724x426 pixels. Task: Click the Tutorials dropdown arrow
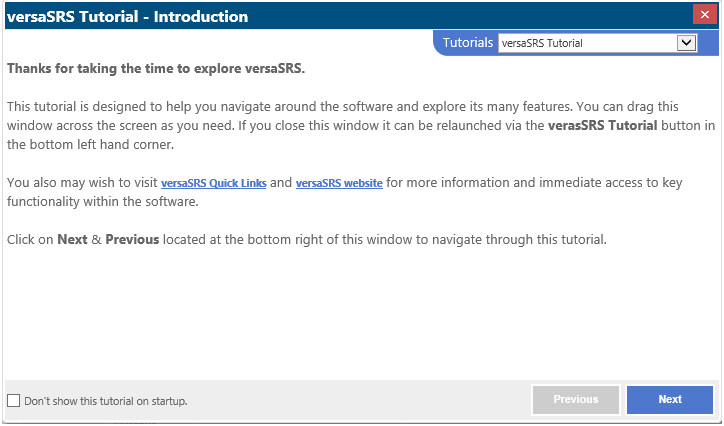pyautogui.click(x=686, y=43)
